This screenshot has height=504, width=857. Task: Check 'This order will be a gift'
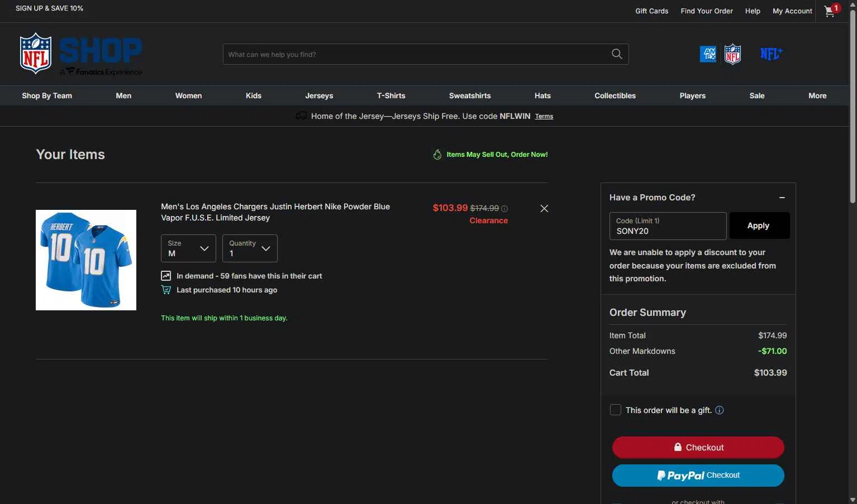(x=616, y=410)
